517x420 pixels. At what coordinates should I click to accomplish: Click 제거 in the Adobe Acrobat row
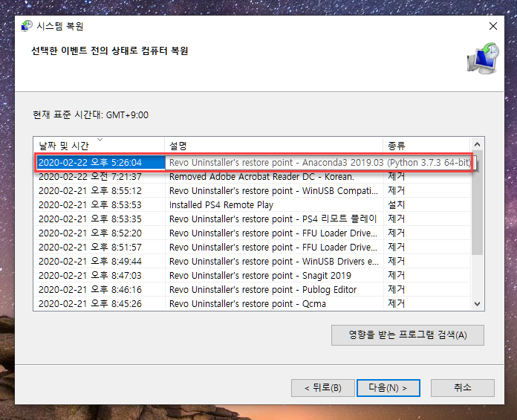[396, 176]
